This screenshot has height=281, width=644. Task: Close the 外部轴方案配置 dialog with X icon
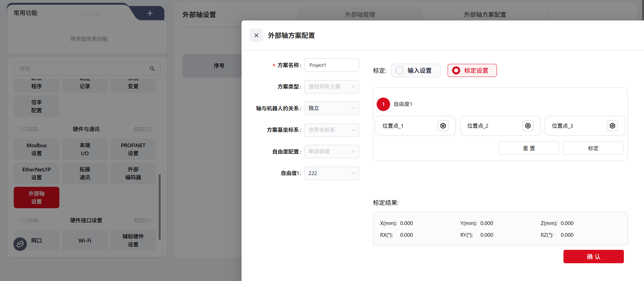click(x=256, y=35)
